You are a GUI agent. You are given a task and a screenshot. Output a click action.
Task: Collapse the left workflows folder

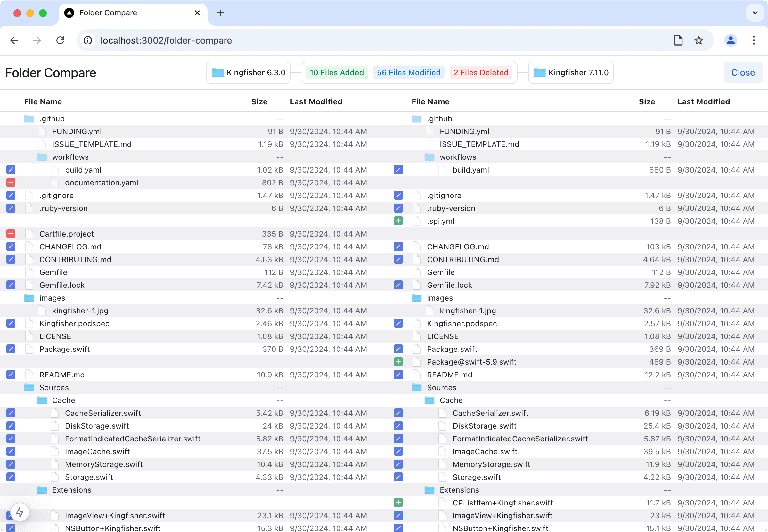tap(42, 157)
